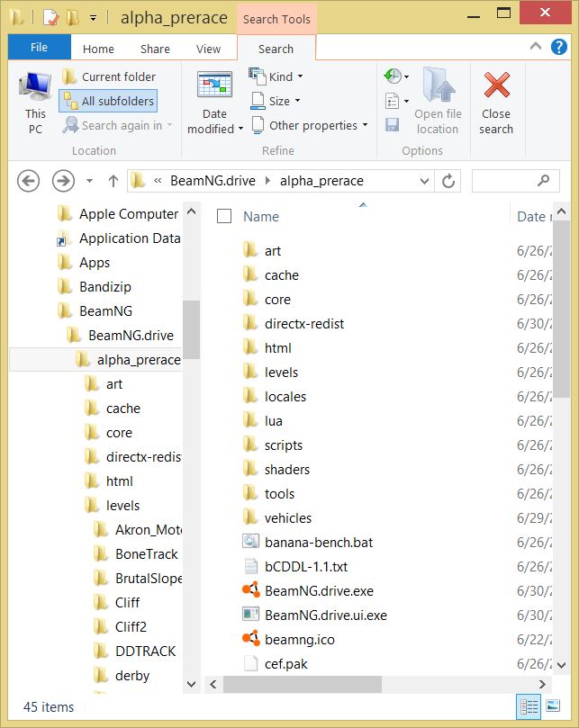Select alpha_prerace in navigation tree
This screenshot has width=579, height=728.
pyautogui.click(x=139, y=360)
